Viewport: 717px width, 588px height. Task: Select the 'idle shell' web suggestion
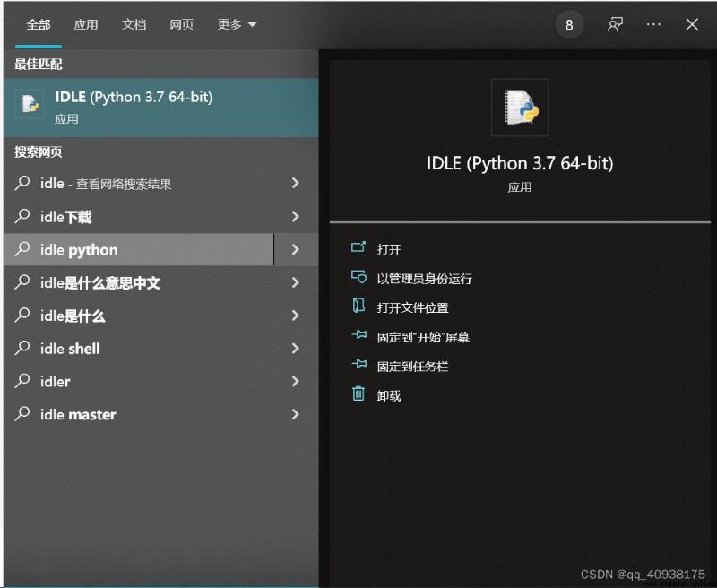click(139, 349)
